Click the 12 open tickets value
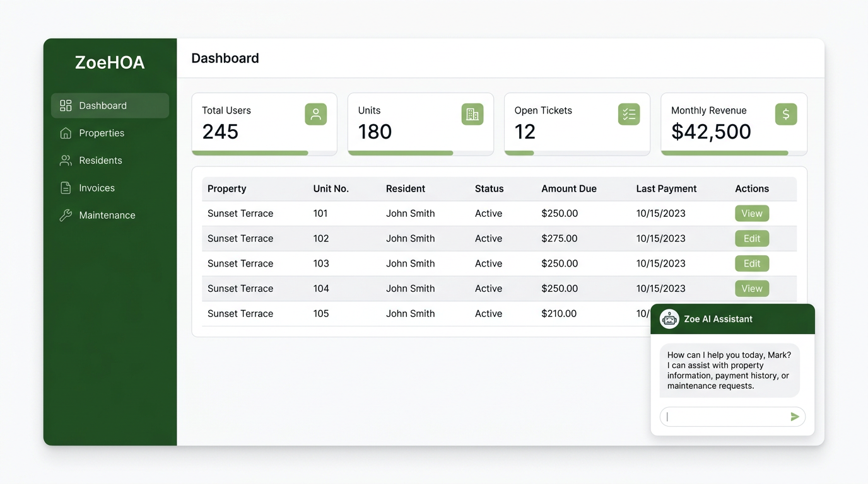 tap(525, 132)
